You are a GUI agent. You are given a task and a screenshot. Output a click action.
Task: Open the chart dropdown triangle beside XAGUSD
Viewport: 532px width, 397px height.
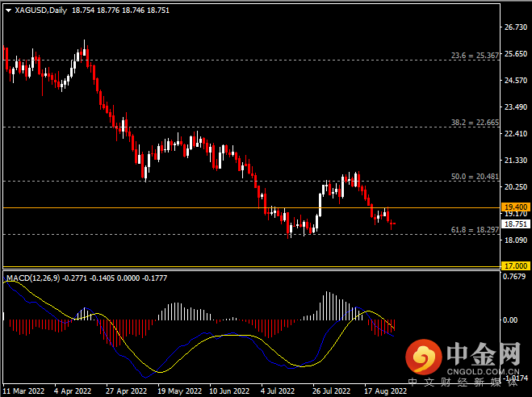click(x=9, y=10)
